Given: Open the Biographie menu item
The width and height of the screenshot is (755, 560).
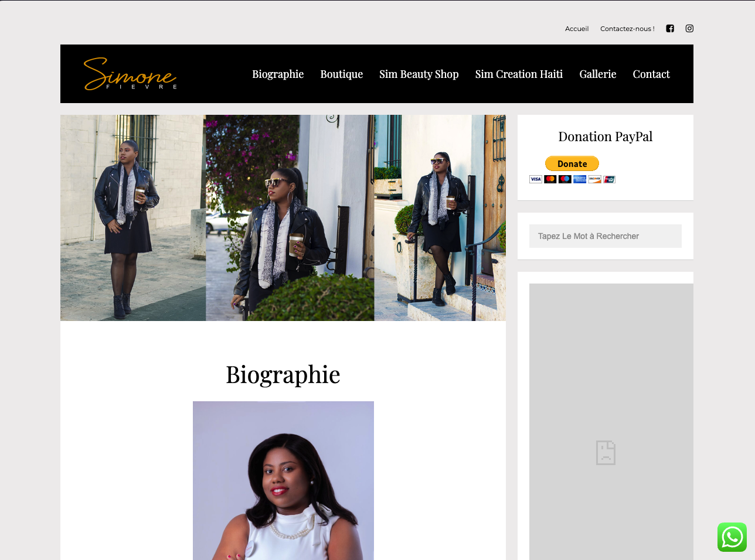Looking at the screenshot, I should tap(278, 74).
